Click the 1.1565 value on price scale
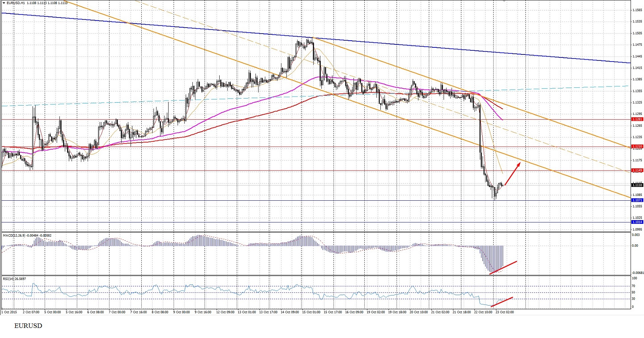Screen dimensions: 644x338 [x=637, y=10]
